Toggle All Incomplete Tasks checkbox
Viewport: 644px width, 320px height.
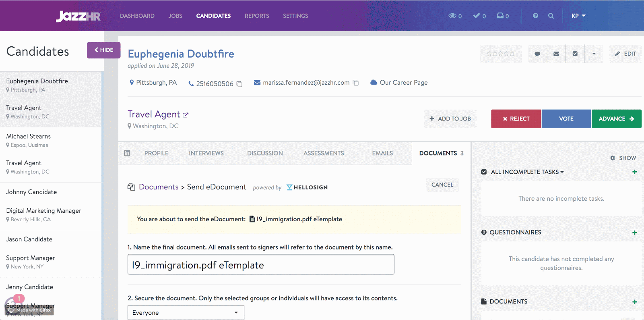(484, 172)
